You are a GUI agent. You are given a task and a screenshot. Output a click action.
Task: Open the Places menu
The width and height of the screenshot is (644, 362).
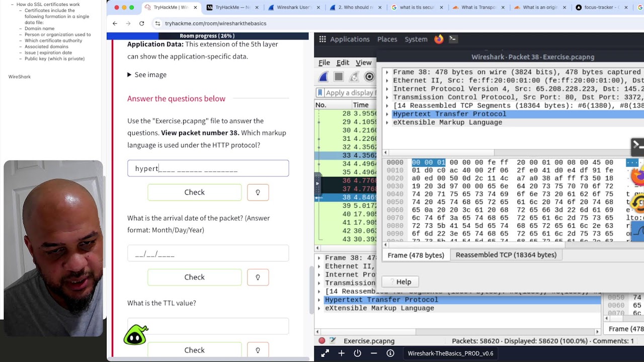pyautogui.click(x=387, y=39)
